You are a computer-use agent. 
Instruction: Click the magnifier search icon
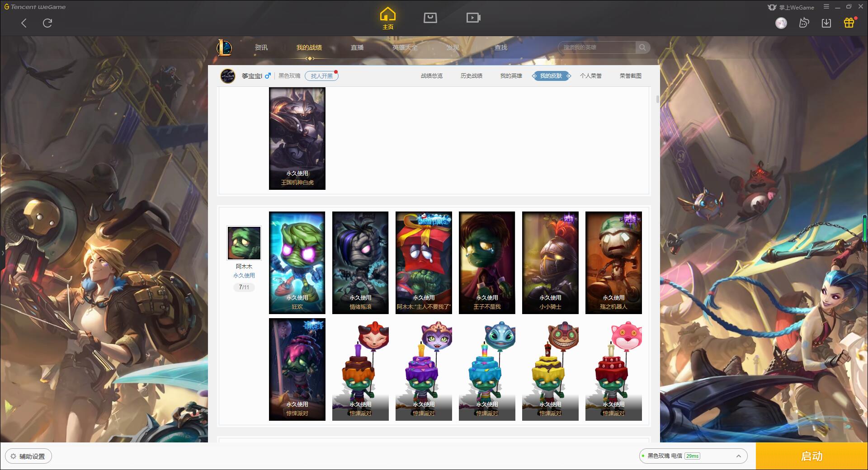(x=642, y=47)
